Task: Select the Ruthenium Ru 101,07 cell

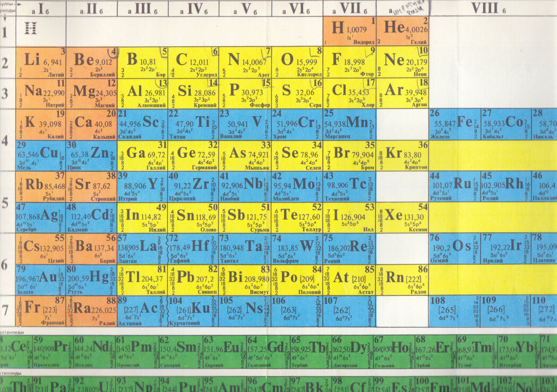Action: point(455,187)
